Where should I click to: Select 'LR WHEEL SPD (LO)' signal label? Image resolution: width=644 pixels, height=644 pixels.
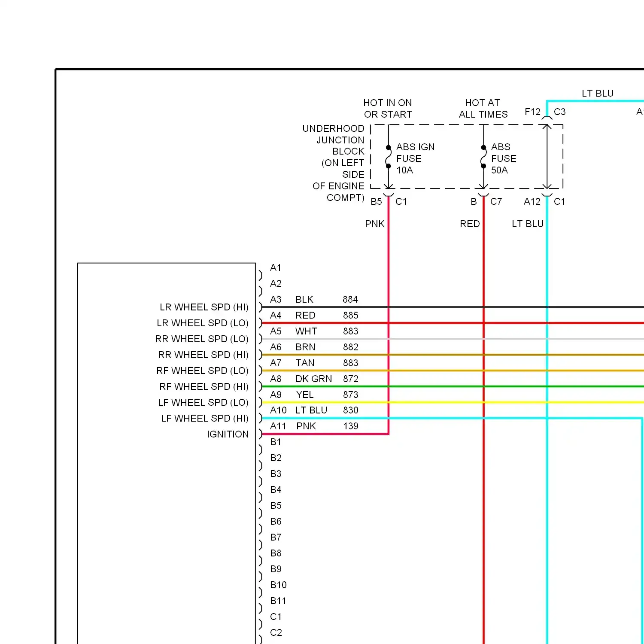[x=203, y=323]
